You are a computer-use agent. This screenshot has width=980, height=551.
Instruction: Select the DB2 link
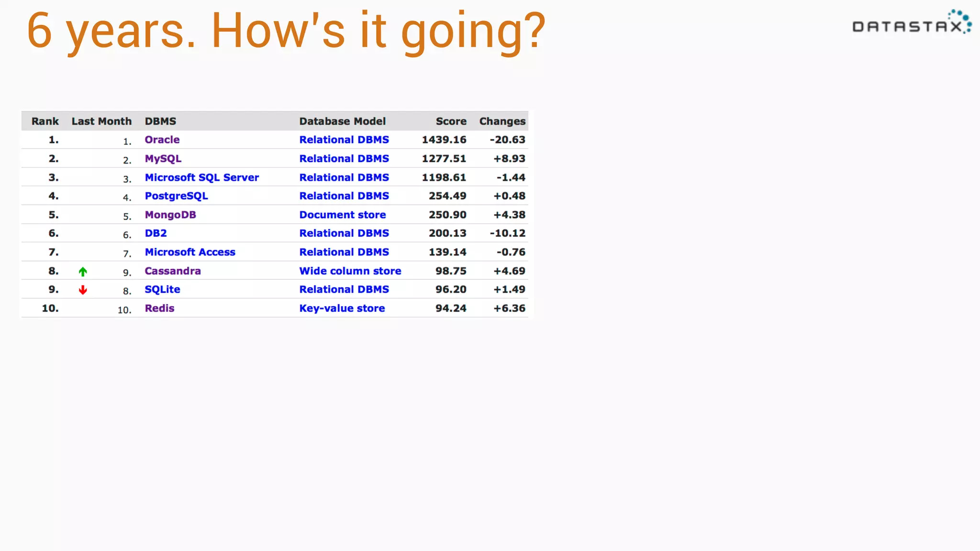tap(156, 233)
